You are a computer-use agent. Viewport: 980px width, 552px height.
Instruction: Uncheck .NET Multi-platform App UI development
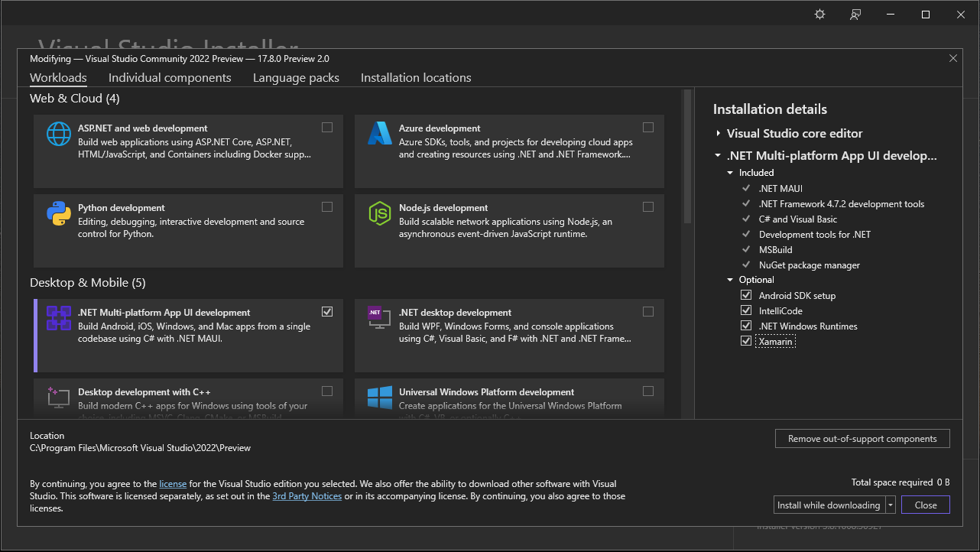[327, 312]
